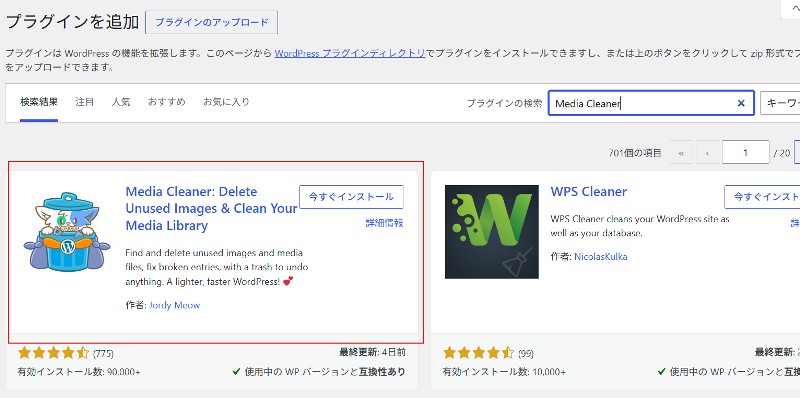Switch to the おすすめ tab
Viewport: 800px width, 398px height.
tap(166, 102)
